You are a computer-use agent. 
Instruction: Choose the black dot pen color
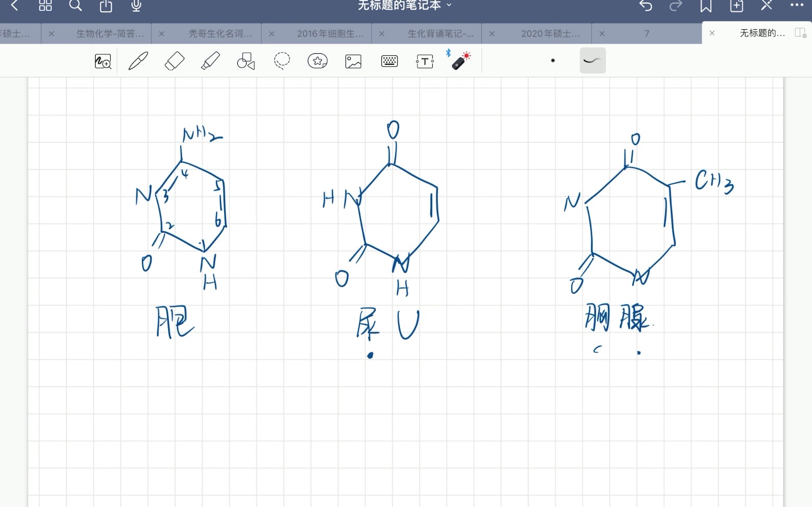tap(553, 61)
